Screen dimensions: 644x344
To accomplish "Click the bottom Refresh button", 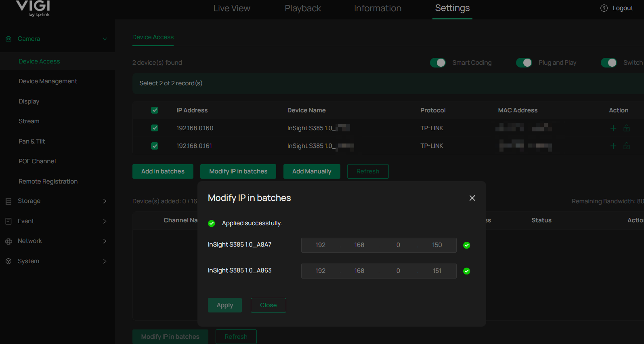I will tap(236, 337).
